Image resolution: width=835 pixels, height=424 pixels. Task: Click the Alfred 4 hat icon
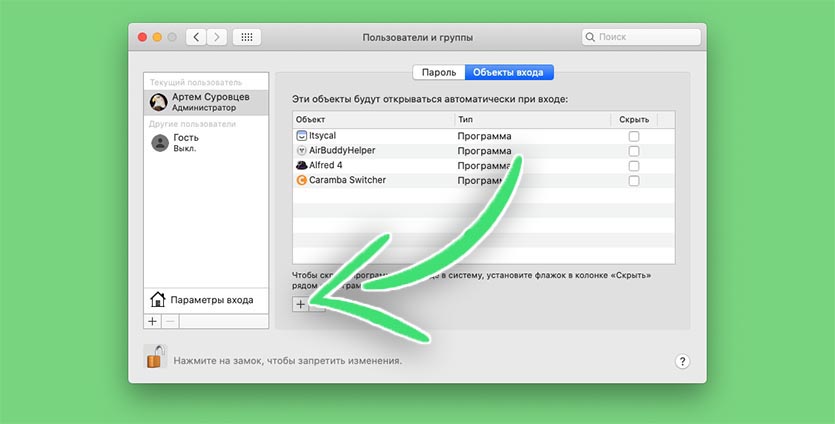tap(301, 166)
